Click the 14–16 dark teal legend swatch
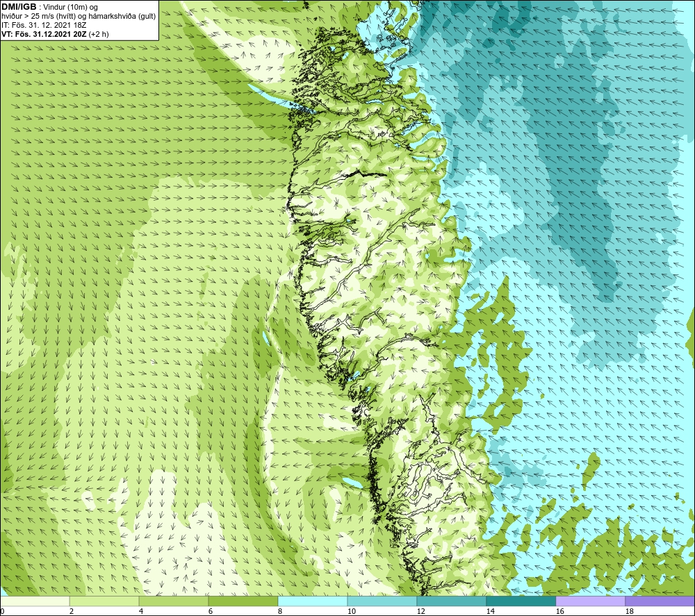695x616 pixels. (x=521, y=601)
